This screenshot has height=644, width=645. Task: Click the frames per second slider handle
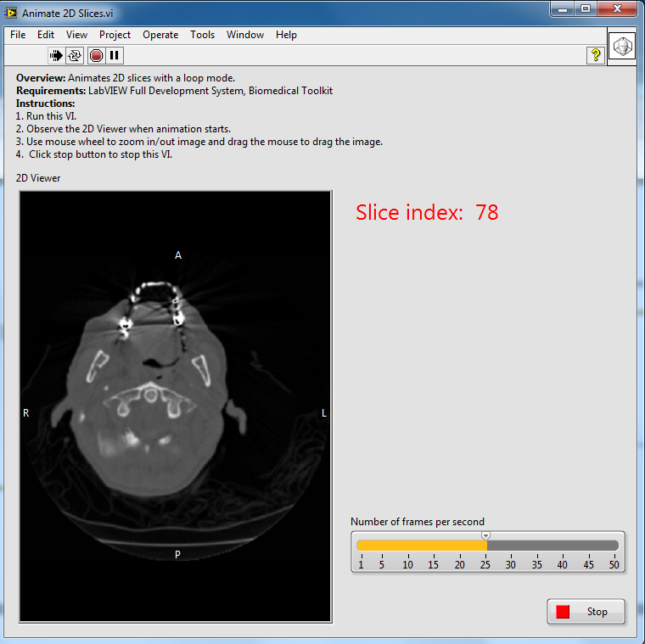[x=485, y=536]
